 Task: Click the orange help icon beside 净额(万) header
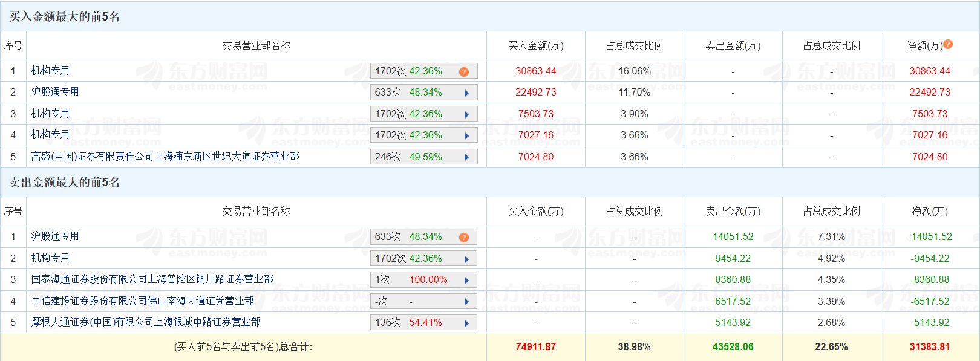(x=948, y=44)
